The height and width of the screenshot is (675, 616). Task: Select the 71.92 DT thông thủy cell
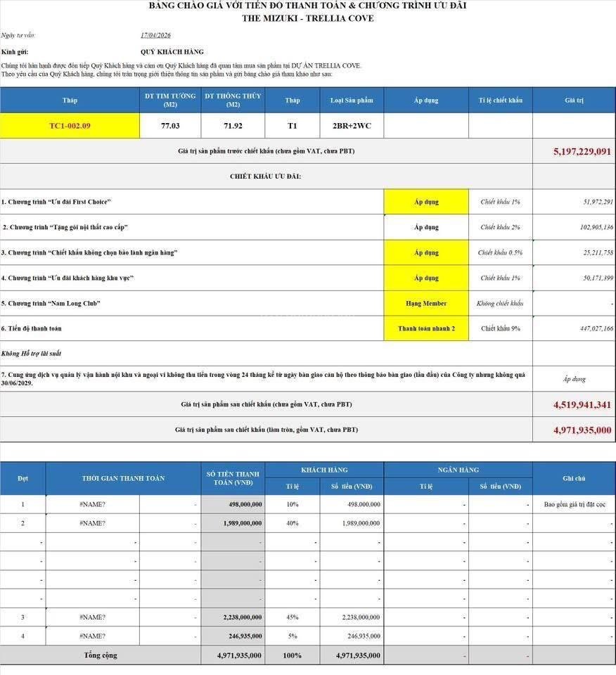233,126
